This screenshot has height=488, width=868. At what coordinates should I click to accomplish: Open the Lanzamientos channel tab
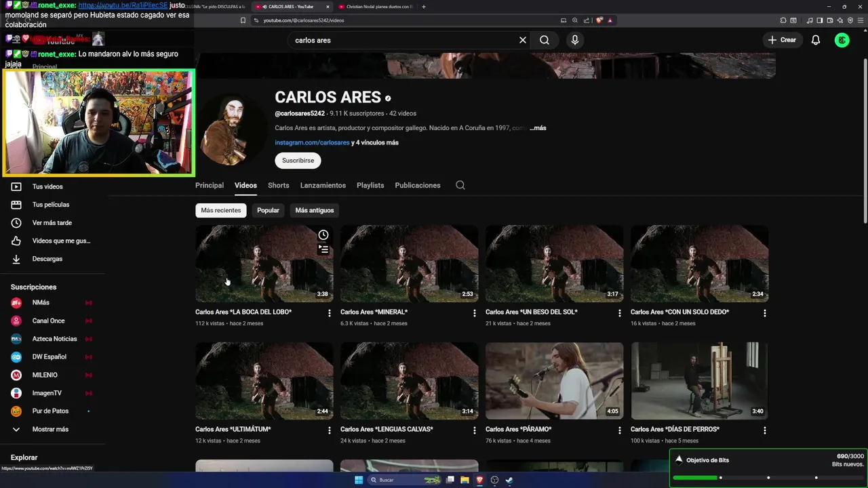click(323, 185)
